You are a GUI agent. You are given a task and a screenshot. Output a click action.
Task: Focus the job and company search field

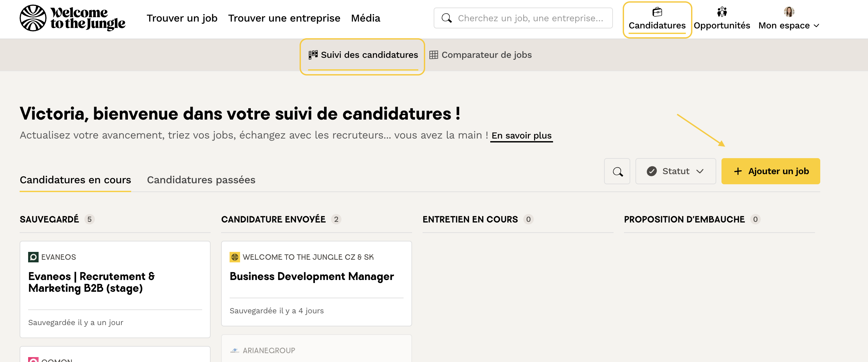click(530, 18)
